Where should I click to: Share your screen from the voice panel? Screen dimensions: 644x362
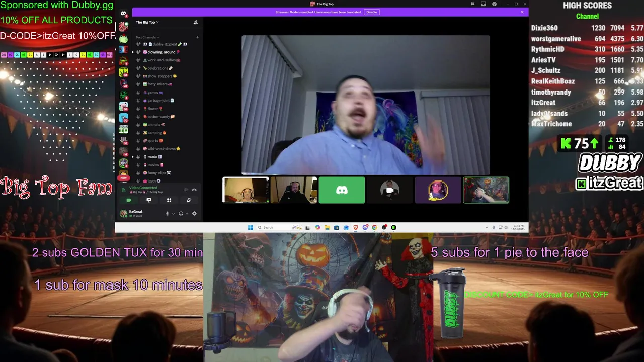pos(148,200)
